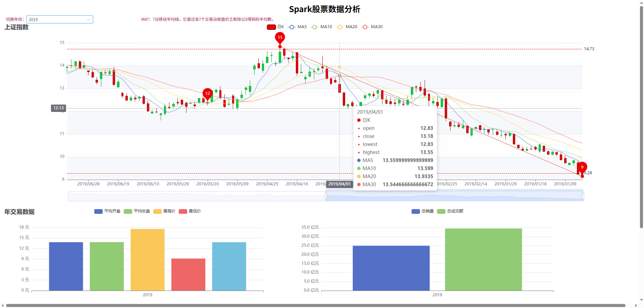The height and width of the screenshot is (308, 644).
Task: Toggle the MA20 line legend item
Action: pyautogui.click(x=347, y=27)
